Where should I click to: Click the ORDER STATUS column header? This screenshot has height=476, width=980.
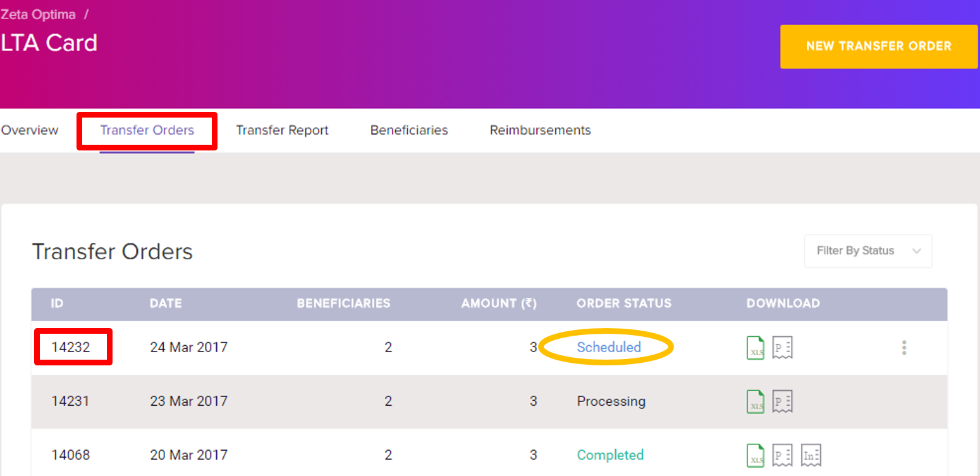(x=624, y=303)
